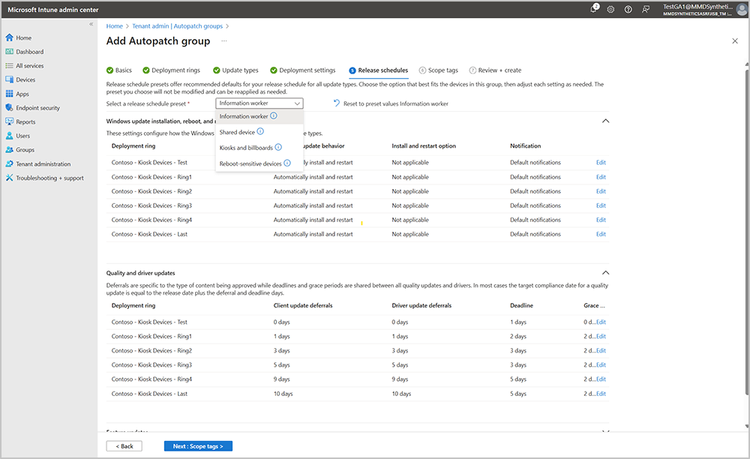Image resolution: width=750 pixels, height=459 pixels.
Task: Go to the Update types step tab
Action: pos(235,70)
